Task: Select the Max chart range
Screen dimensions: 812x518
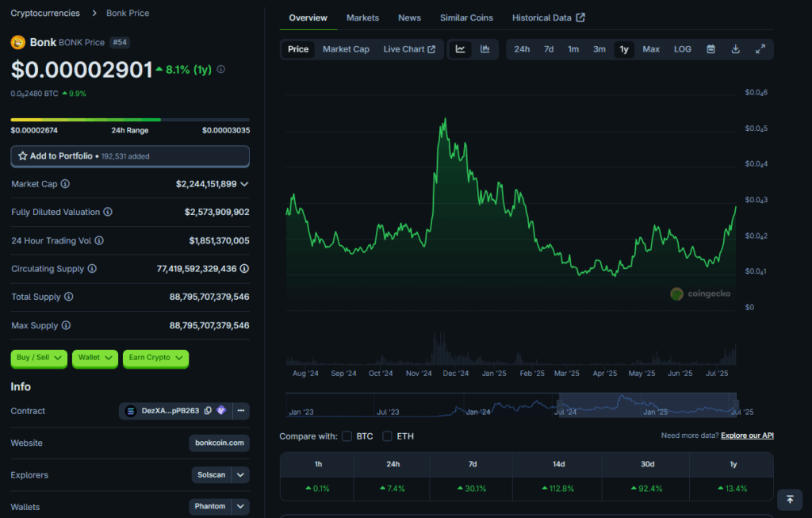Action: (x=651, y=49)
